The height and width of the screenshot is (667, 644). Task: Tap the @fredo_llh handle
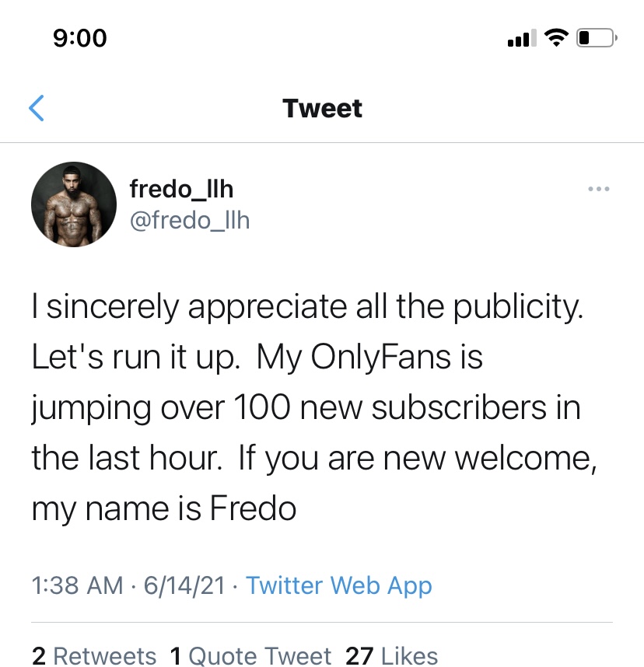click(187, 220)
